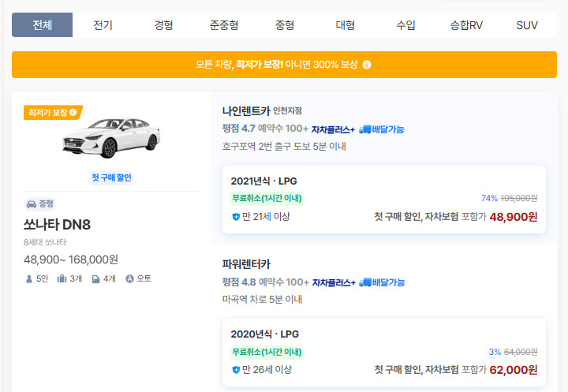Click the 8세대 쏘나타 subtitle
This screenshot has width=568, height=392.
[45, 242]
